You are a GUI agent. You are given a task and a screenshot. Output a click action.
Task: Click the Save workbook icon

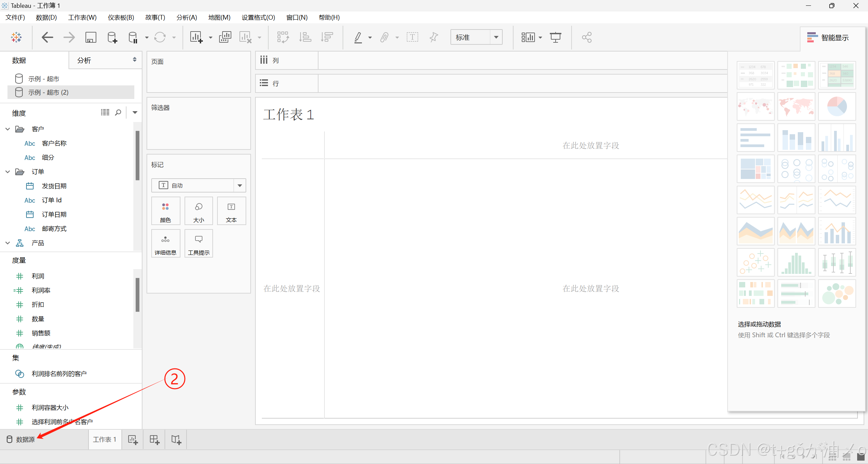tap(91, 37)
